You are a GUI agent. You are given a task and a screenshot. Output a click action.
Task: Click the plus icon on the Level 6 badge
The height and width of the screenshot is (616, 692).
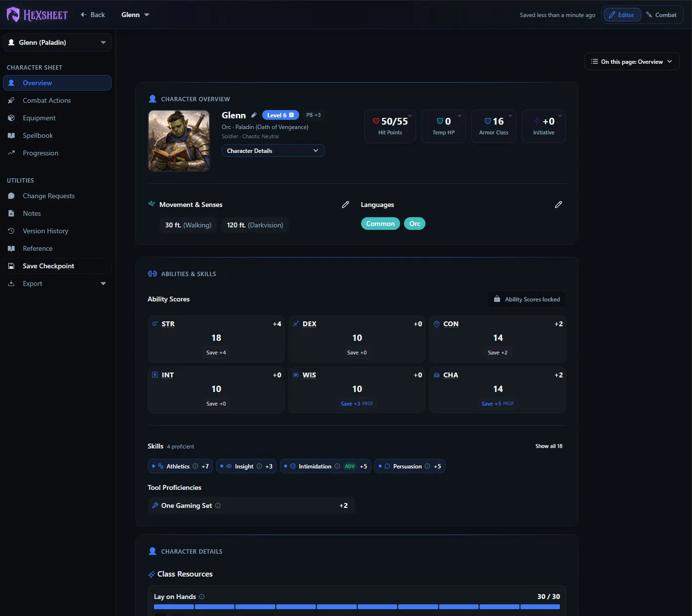[291, 115]
